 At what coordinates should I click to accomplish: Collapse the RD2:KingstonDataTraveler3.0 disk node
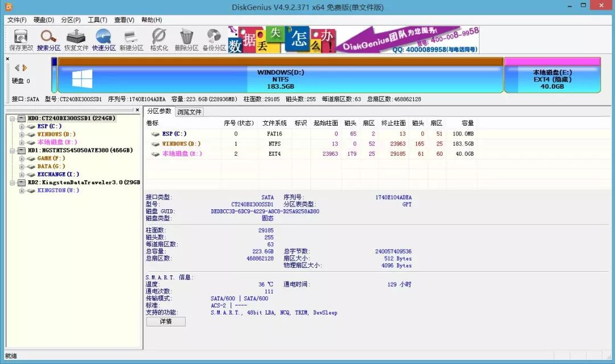coord(13,183)
